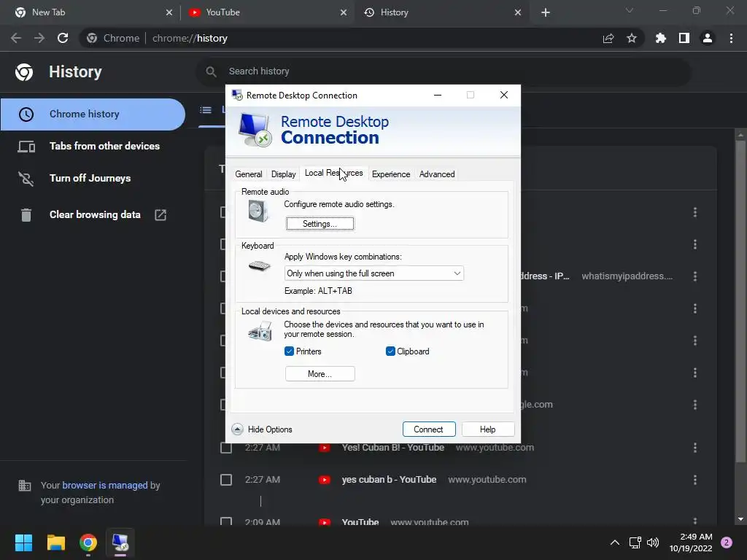The image size is (747, 560).
Task: Click Chrome's back arrow
Action: click(16, 38)
